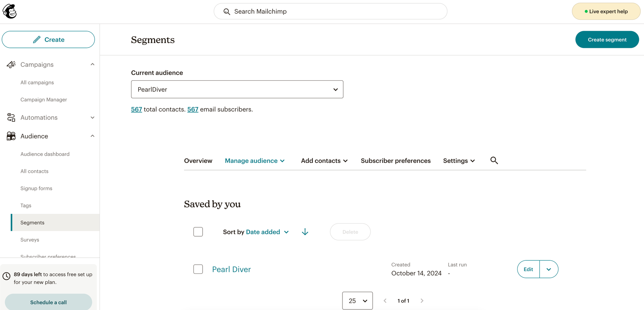Screen dimensions: 644x310
Task: Go to next page using right arrow
Action: [422, 301]
